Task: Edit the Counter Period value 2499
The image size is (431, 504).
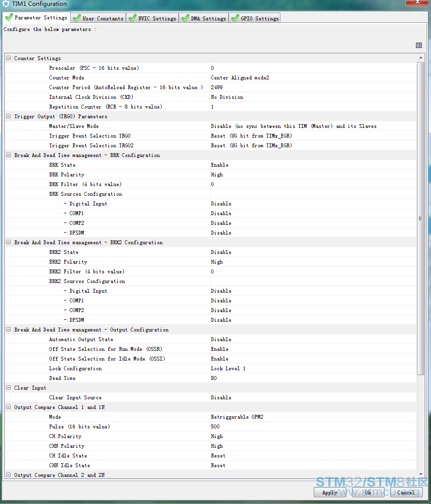Action: click(313, 87)
